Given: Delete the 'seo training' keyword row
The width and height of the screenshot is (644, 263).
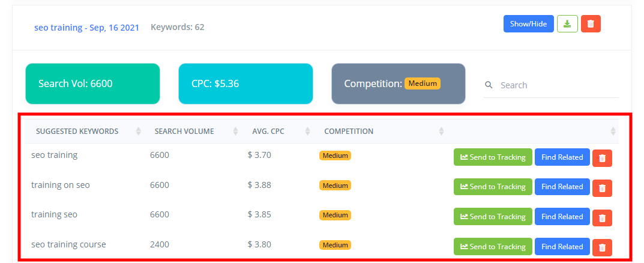Looking at the screenshot, I should [602, 158].
